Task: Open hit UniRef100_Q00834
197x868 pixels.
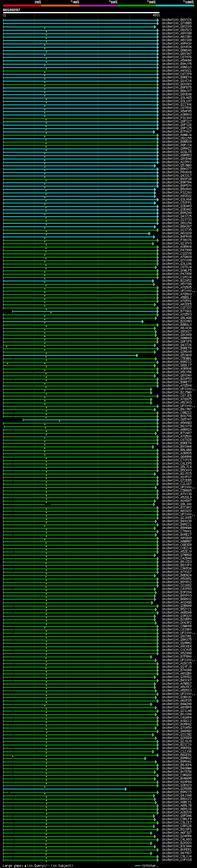Action: pyautogui.click(x=177, y=47)
